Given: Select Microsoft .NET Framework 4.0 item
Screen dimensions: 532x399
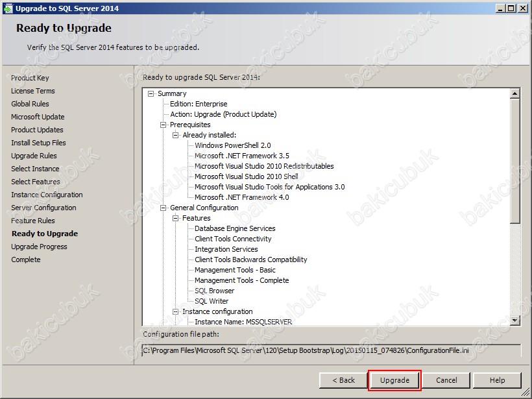Looking at the screenshot, I should (242, 197).
